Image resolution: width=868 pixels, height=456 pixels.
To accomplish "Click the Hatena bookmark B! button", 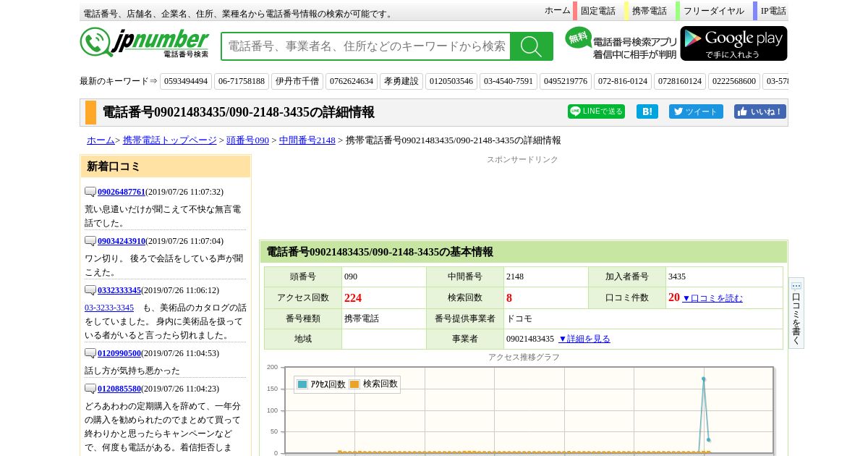I will (x=647, y=111).
